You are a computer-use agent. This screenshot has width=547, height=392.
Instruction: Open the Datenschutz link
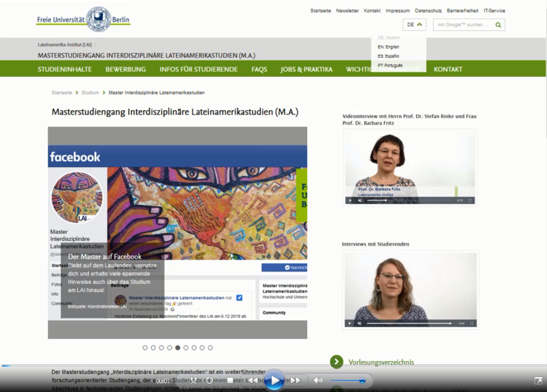[x=429, y=11]
